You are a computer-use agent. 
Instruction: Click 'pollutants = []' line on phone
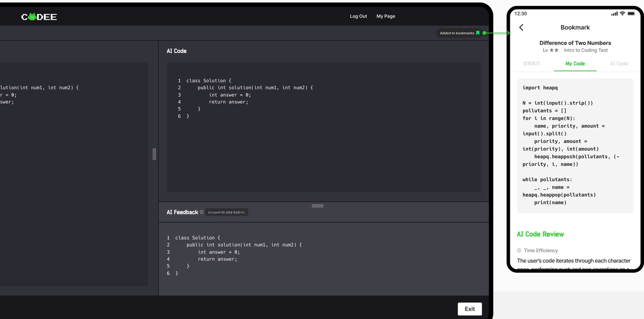click(544, 111)
